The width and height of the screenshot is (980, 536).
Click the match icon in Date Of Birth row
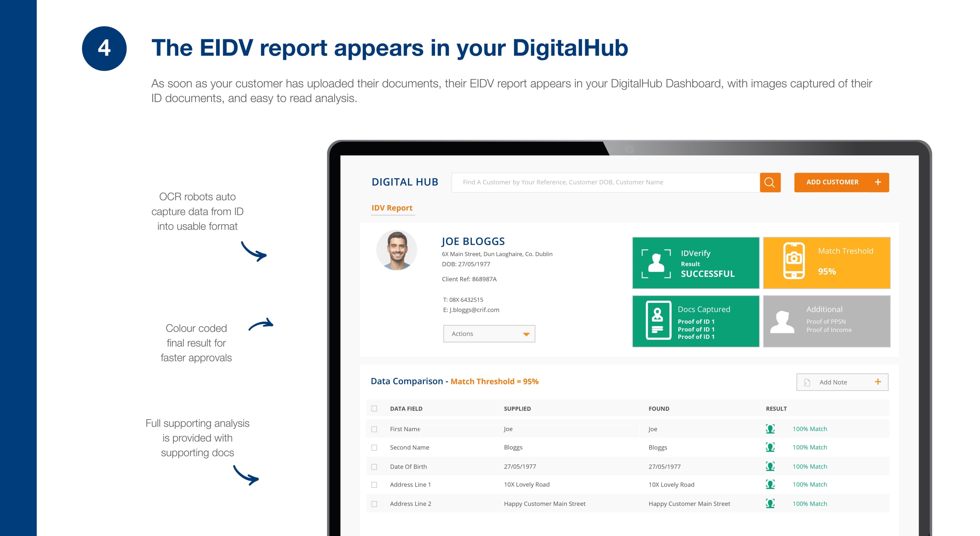pos(770,466)
